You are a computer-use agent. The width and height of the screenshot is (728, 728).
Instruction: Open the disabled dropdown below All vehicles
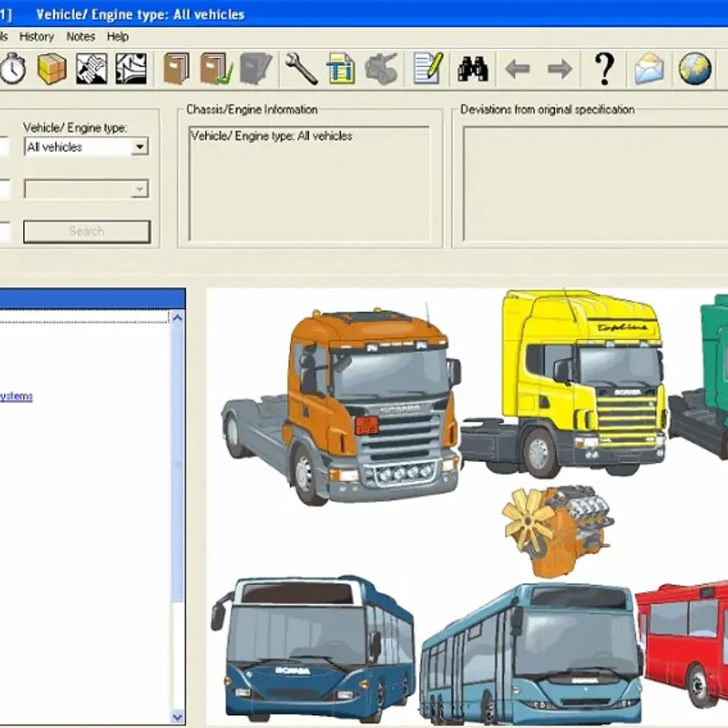[x=86, y=189]
